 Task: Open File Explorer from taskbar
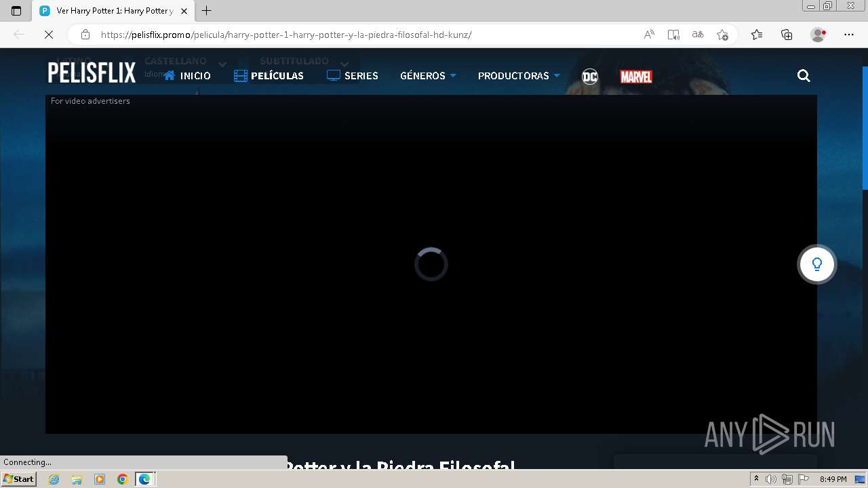click(x=77, y=479)
